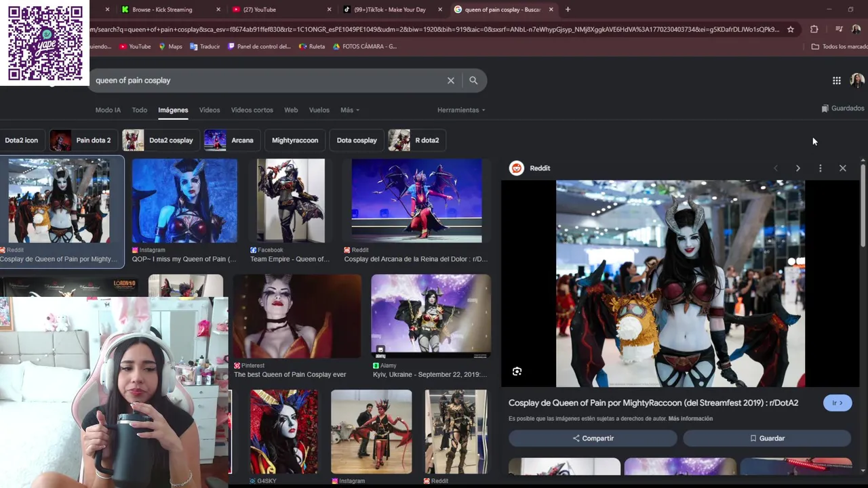Open the Google apps grid icon

pos(837,80)
